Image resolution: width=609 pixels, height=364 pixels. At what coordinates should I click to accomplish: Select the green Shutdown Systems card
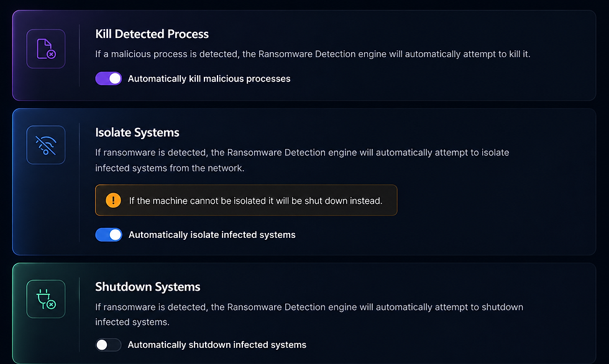coord(304,314)
